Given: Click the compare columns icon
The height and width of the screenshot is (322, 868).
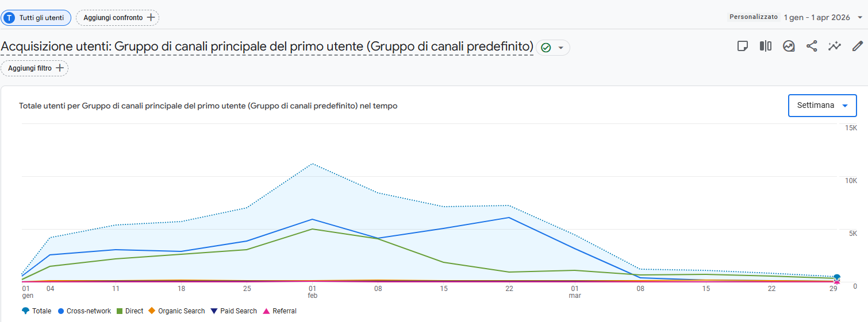Looking at the screenshot, I should [x=766, y=46].
